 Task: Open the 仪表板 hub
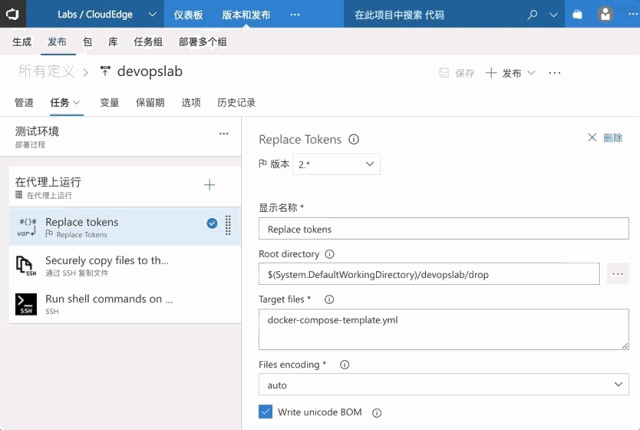pyautogui.click(x=188, y=15)
